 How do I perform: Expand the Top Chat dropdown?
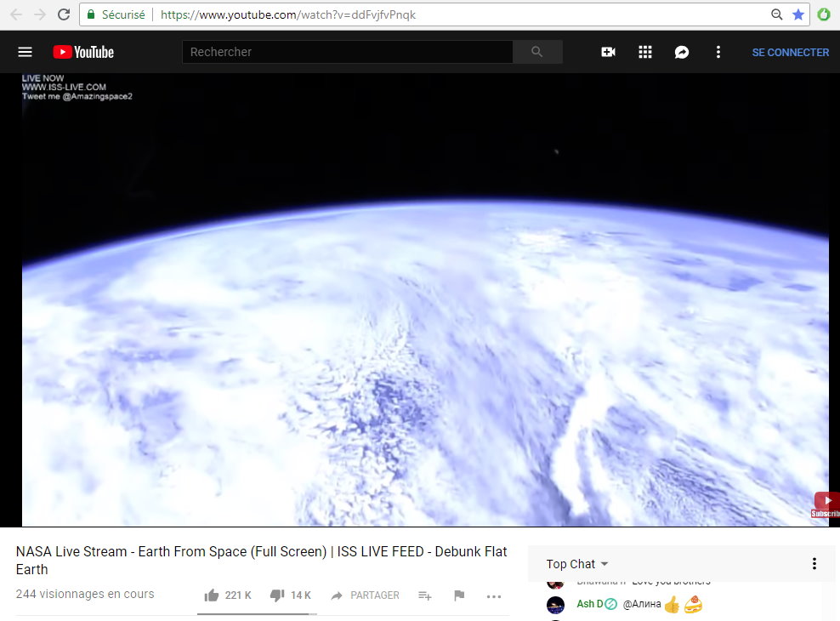coord(577,564)
